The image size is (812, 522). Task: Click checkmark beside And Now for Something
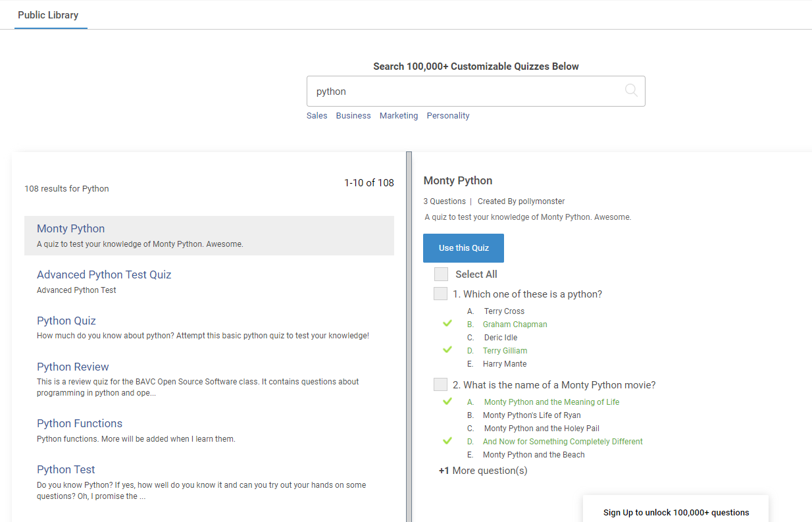[x=447, y=441]
